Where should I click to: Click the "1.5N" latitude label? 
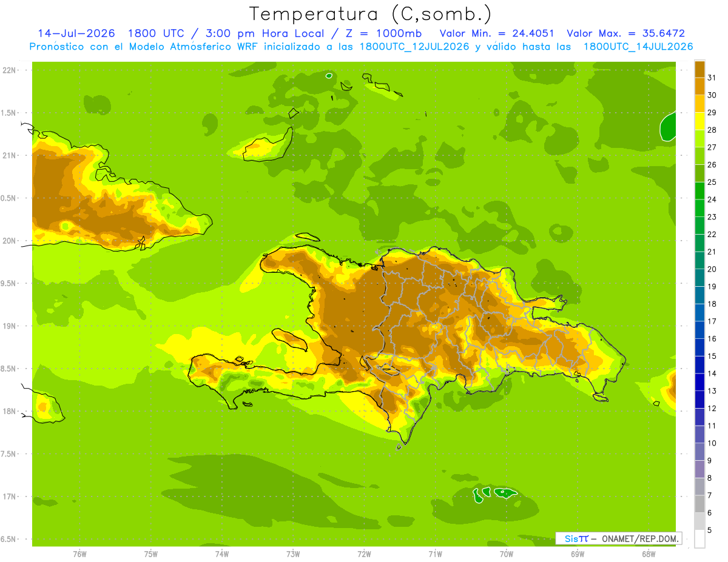[8, 113]
